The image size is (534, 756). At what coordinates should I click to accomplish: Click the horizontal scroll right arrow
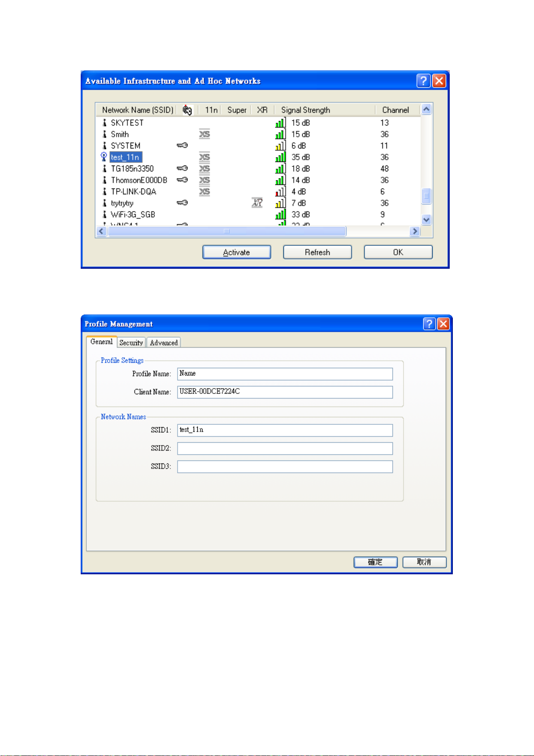(x=415, y=231)
